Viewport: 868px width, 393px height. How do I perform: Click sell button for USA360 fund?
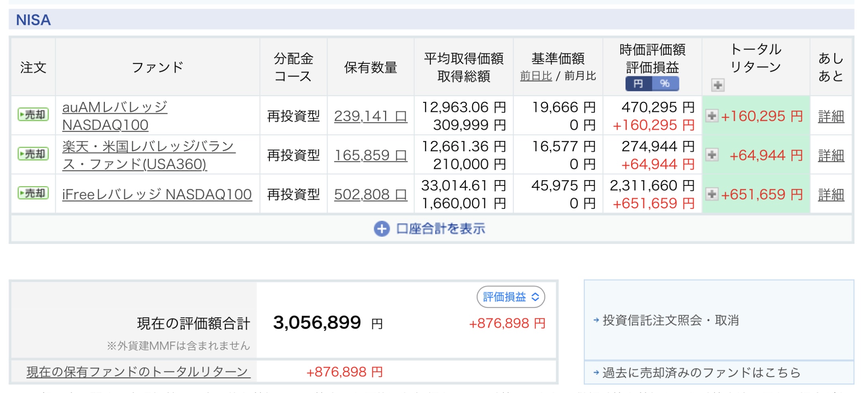(x=33, y=154)
